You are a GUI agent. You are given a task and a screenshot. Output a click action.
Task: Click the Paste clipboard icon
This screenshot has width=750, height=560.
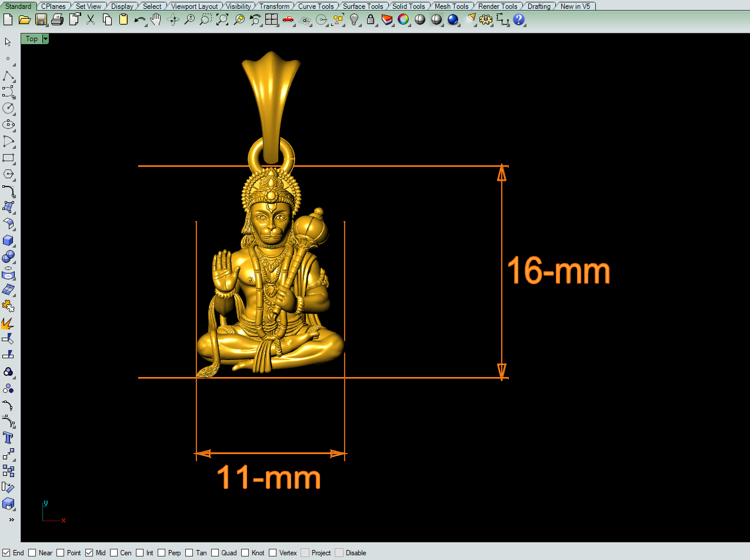124,20
